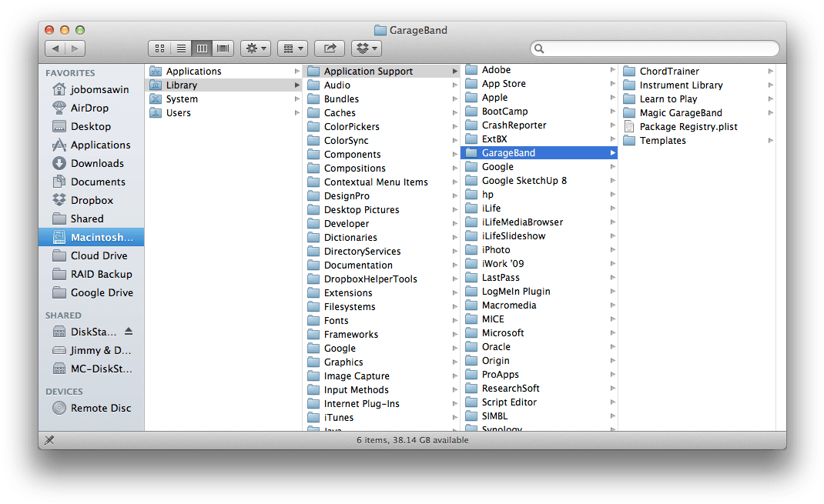Screen dimensions: 824x504
Task: Open jobomsawin home in sidebar
Action: (x=92, y=89)
